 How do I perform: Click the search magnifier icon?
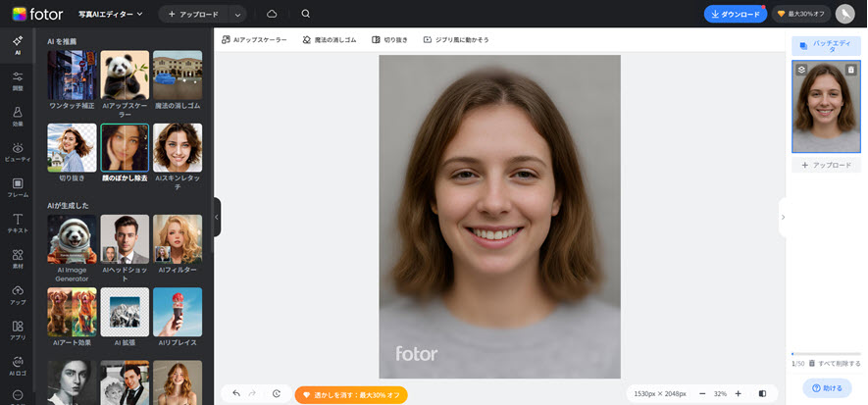click(306, 14)
